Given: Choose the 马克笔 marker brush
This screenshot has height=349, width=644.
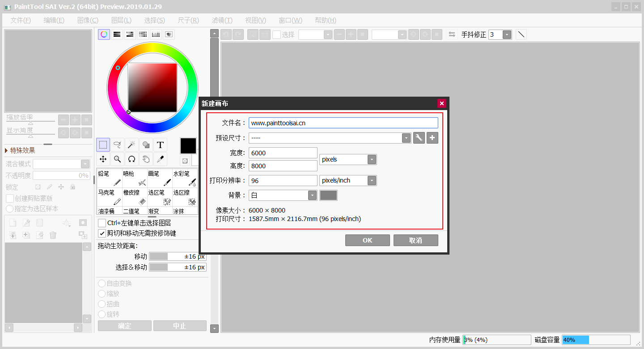Looking at the screenshot, I should point(110,197).
